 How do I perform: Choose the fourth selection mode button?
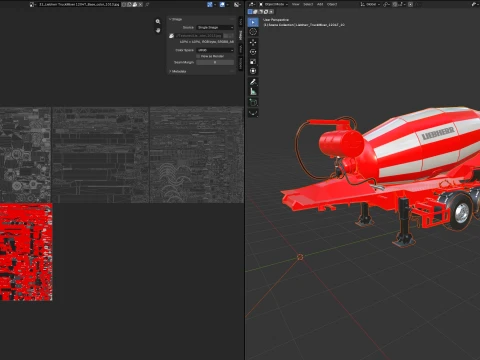click(266, 12)
